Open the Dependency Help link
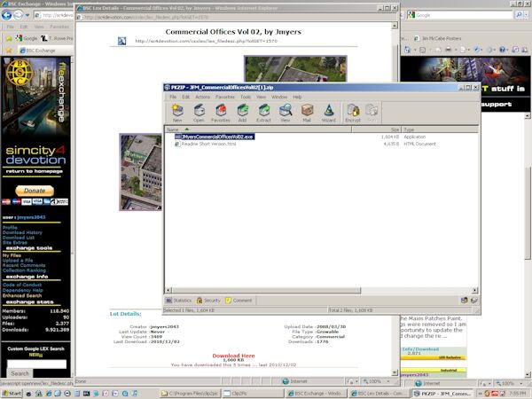The width and height of the screenshot is (532, 399). coord(23,291)
